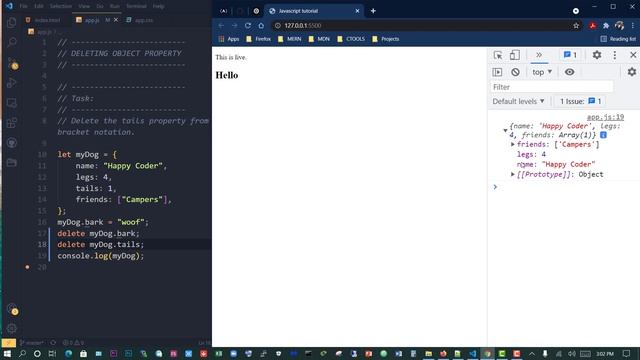This screenshot has width=640, height=360.
Task: Open the CTOOLS bookmark folder
Action: [x=351, y=39]
